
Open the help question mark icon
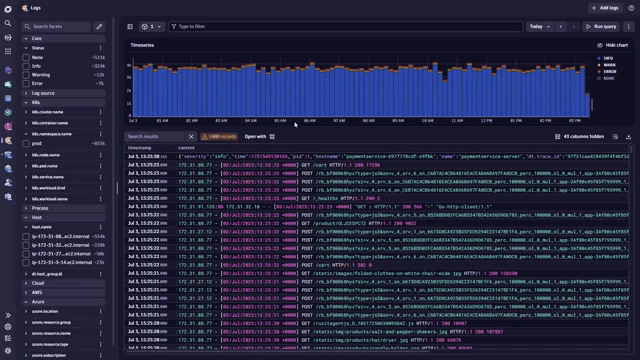tap(631, 8)
